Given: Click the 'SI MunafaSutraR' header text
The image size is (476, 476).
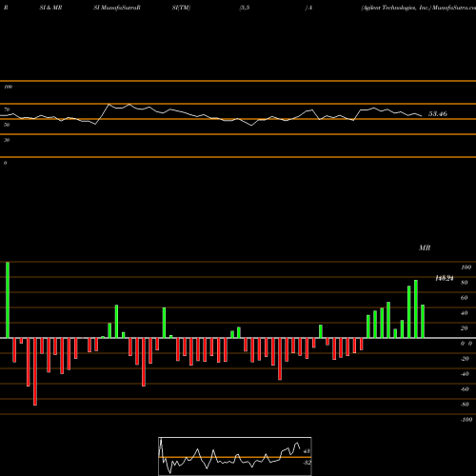Looking at the screenshot, I should (x=117, y=8).
